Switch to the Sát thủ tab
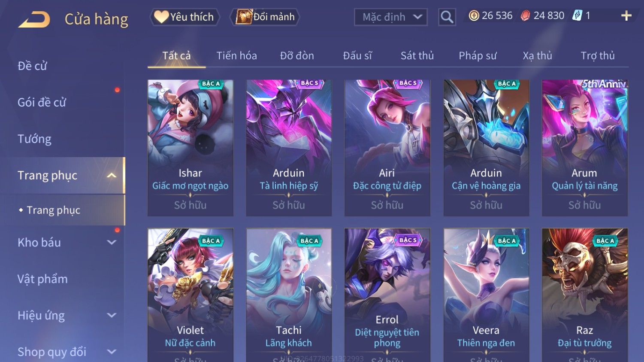Image resolution: width=644 pixels, height=362 pixels. (417, 56)
